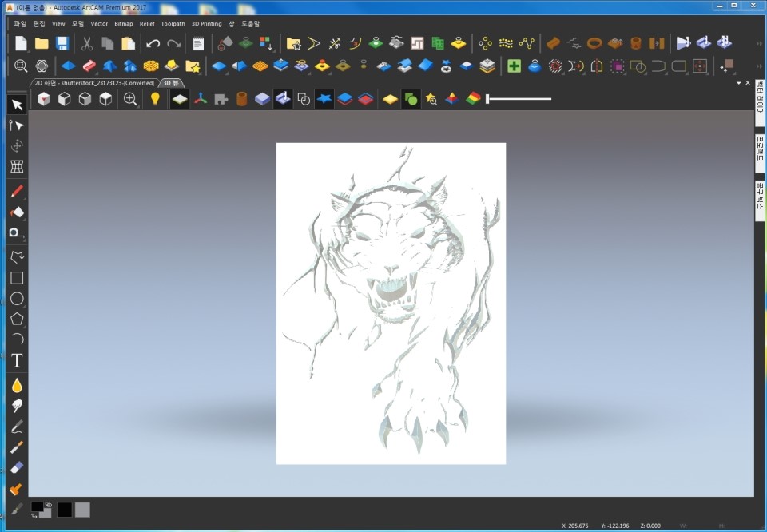The image size is (767, 532).
Task: Expand the overflow chevron on top toolbar
Action: pyautogui.click(x=758, y=43)
